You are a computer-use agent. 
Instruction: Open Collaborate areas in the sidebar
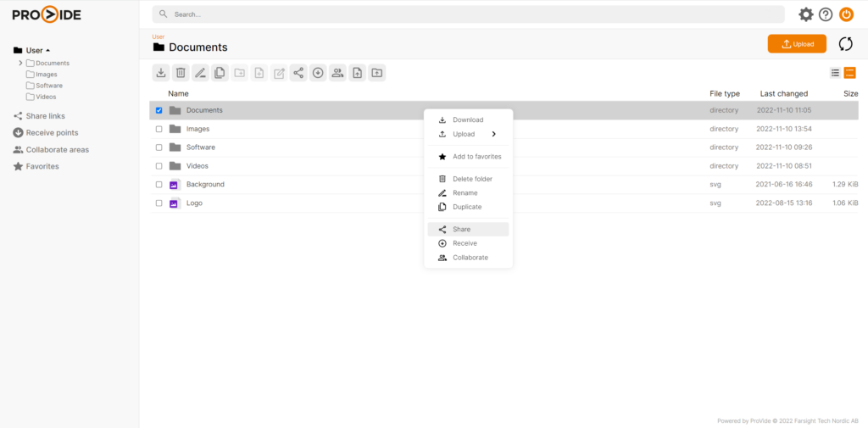point(51,149)
